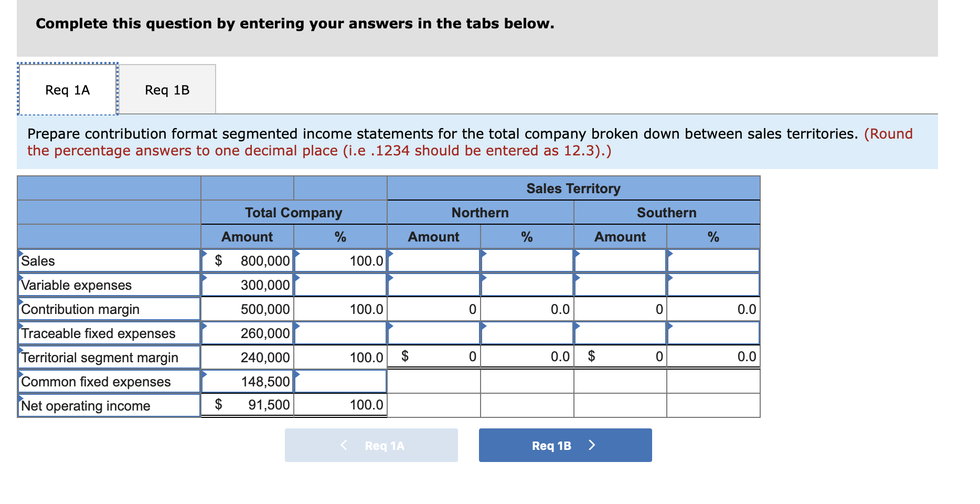This screenshot has width=980, height=504.
Task: Click the Northern Amount subheader
Action: 434,236
